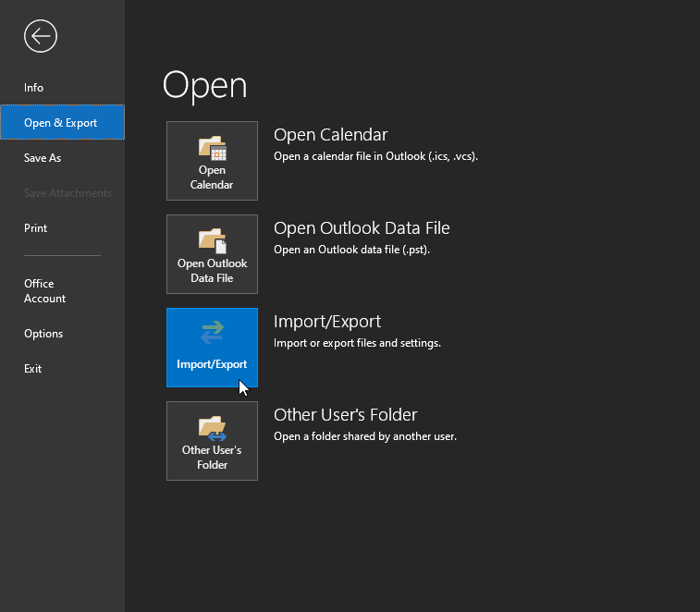Choose Save As from sidebar

click(43, 158)
